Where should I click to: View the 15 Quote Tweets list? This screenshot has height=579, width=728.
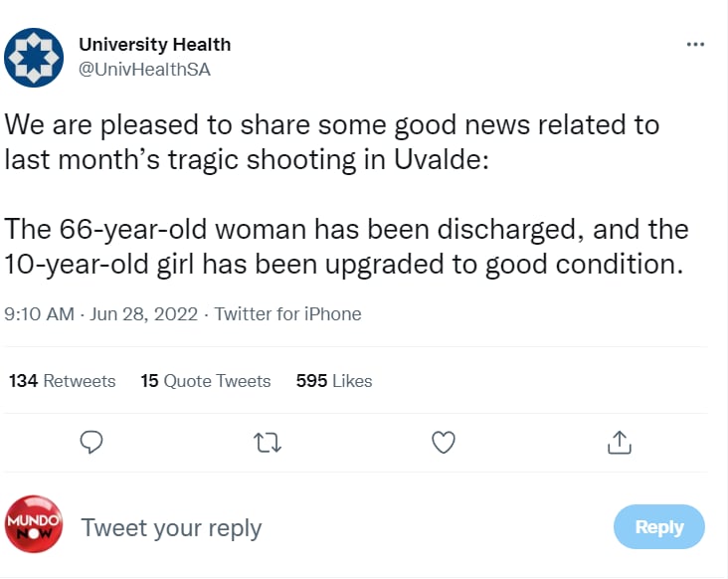point(206,381)
